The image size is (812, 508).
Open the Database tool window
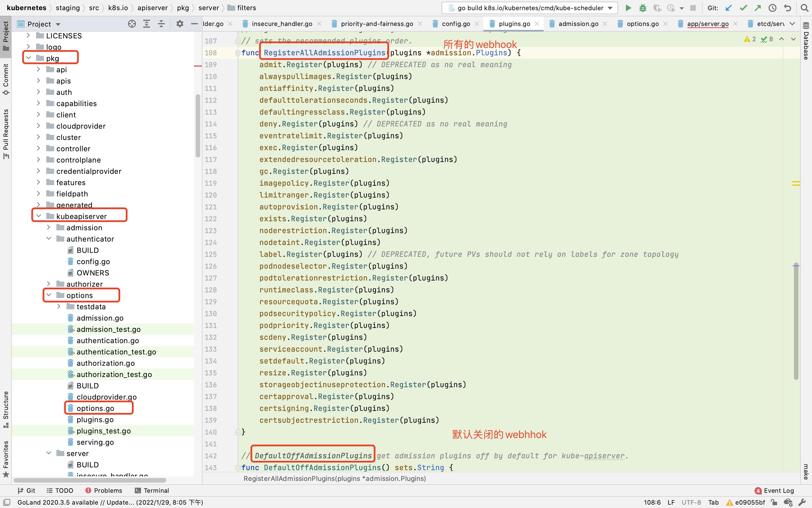pyautogui.click(x=806, y=41)
